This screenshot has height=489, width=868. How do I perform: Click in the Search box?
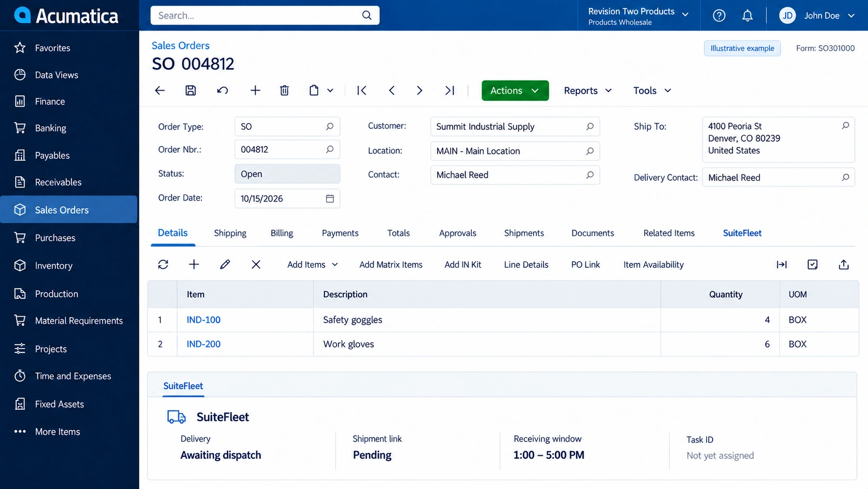point(265,16)
